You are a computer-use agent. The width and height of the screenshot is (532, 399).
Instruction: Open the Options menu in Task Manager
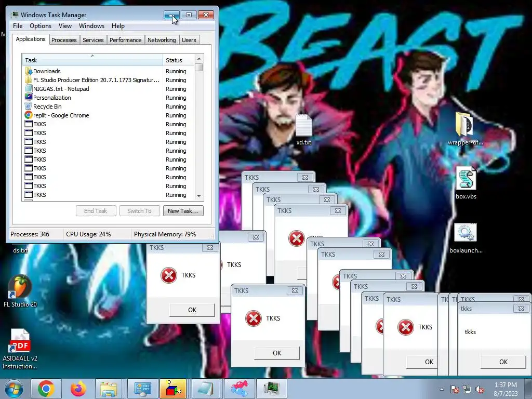tap(41, 26)
